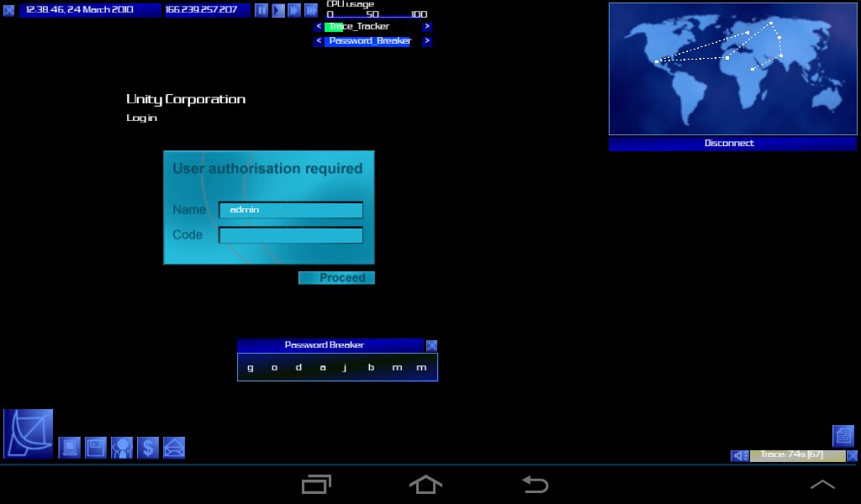The height and width of the screenshot is (504, 861).
Task: Click the Password Breaker title bar
Action: point(330,345)
